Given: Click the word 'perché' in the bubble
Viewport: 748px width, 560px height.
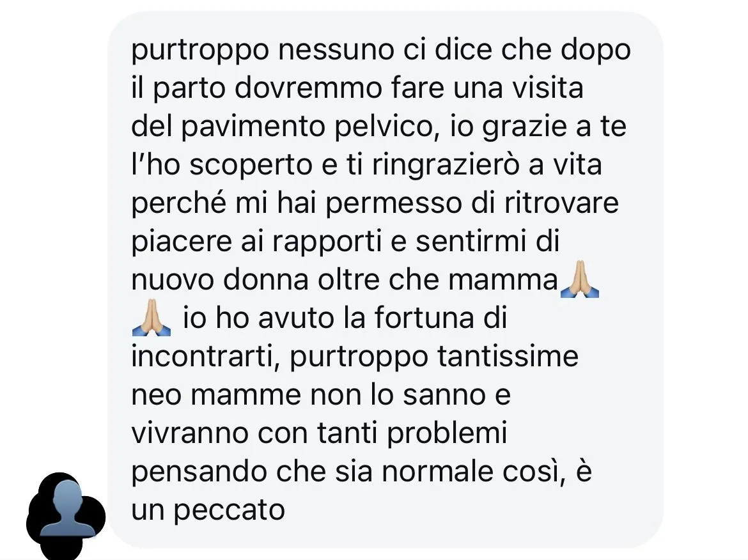Looking at the screenshot, I should (179, 203).
